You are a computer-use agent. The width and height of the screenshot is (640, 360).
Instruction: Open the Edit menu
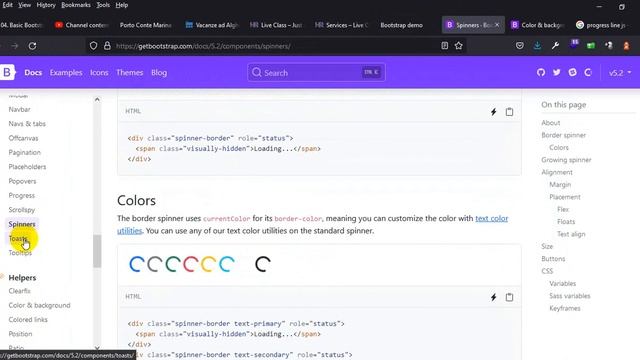coord(7,5)
